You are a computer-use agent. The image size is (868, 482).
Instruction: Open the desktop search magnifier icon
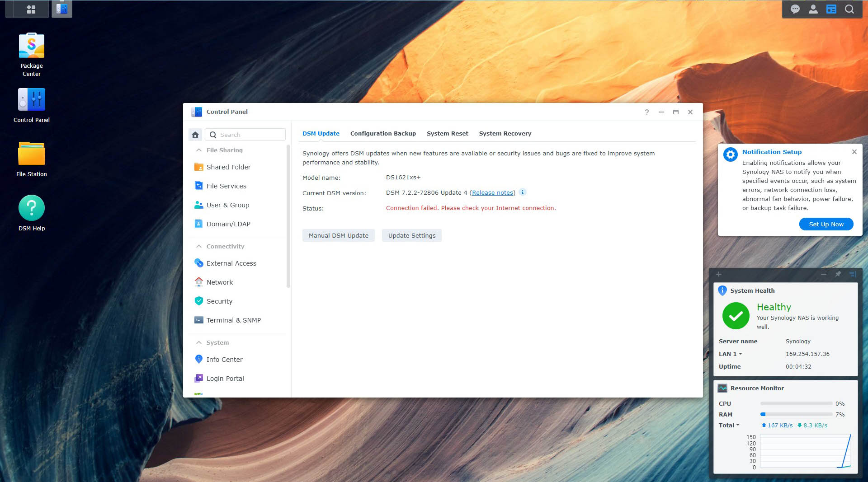tap(849, 9)
